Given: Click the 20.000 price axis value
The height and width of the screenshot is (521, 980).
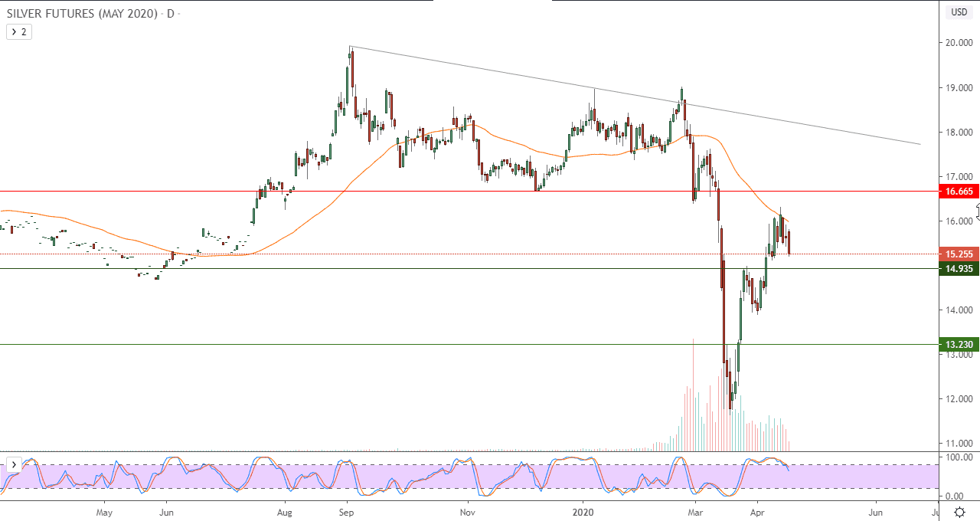Looking at the screenshot, I should tap(959, 44).
